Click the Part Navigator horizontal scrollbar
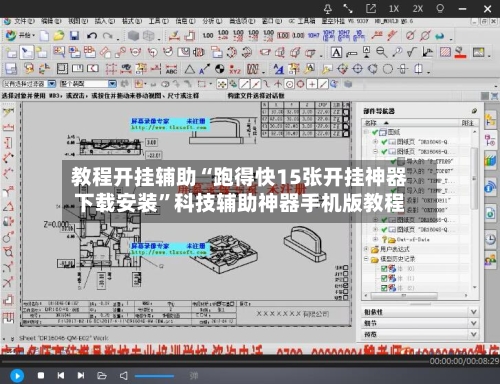 (x=403, y=295)
